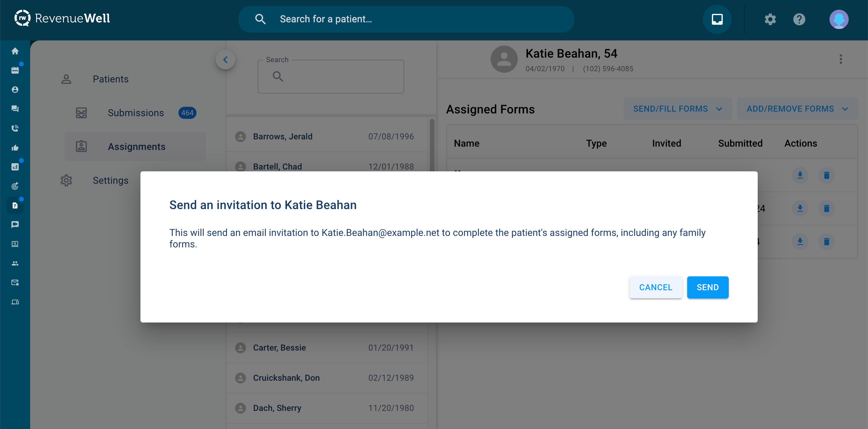This screenshot has width=868, height=429.
Task: Click the patient search input field
Action: coord(404,19)
